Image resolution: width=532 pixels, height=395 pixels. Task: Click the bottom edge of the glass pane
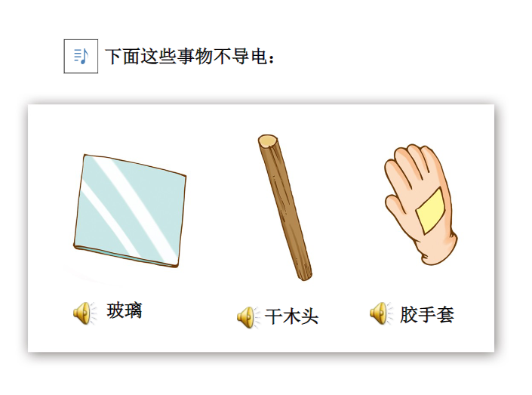point(126,256)
